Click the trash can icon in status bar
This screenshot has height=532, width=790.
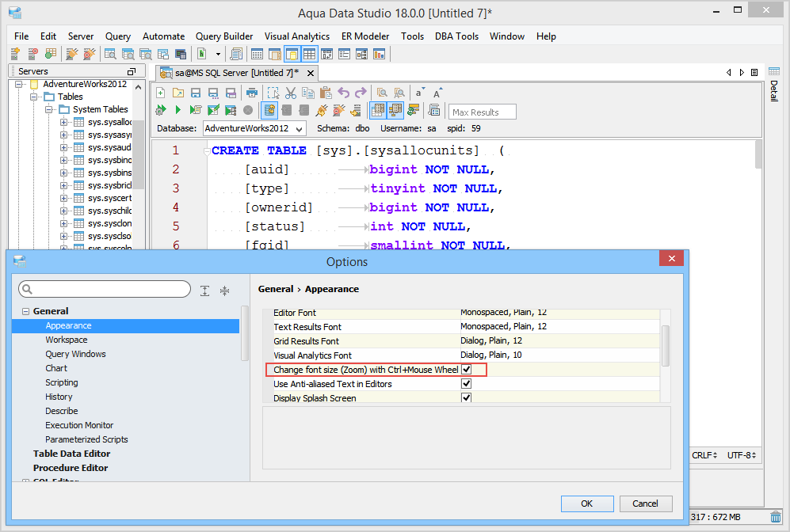[x=776, y=517]
